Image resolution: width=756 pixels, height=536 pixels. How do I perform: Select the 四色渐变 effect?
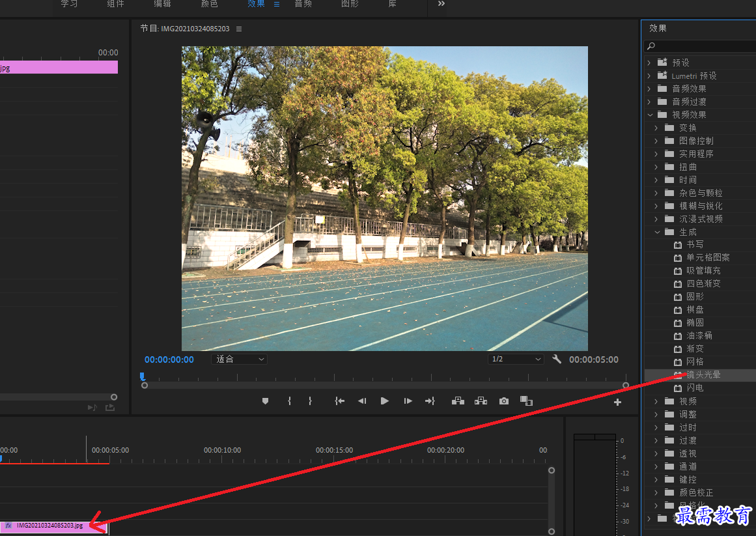703,284
